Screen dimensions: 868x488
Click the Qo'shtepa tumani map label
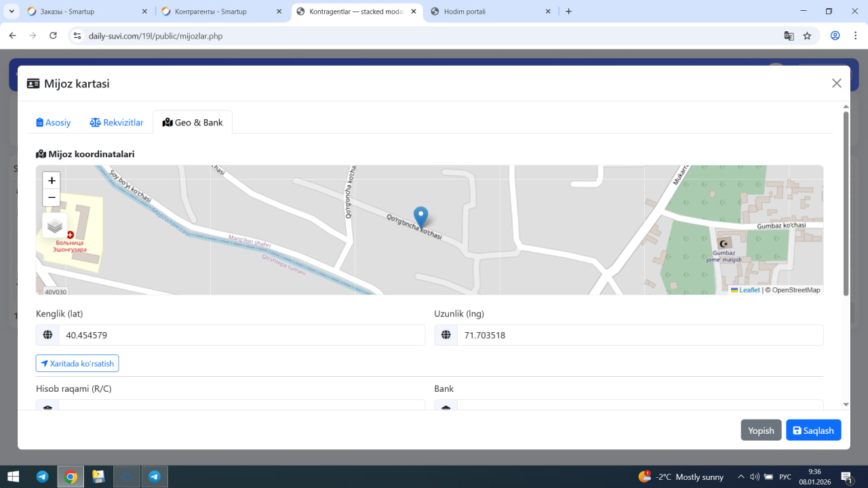(x=283, y=265)
